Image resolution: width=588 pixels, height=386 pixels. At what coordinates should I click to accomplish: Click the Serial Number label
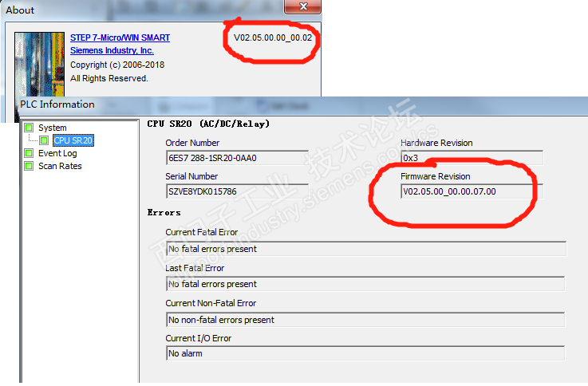click(x=191, y=176)
